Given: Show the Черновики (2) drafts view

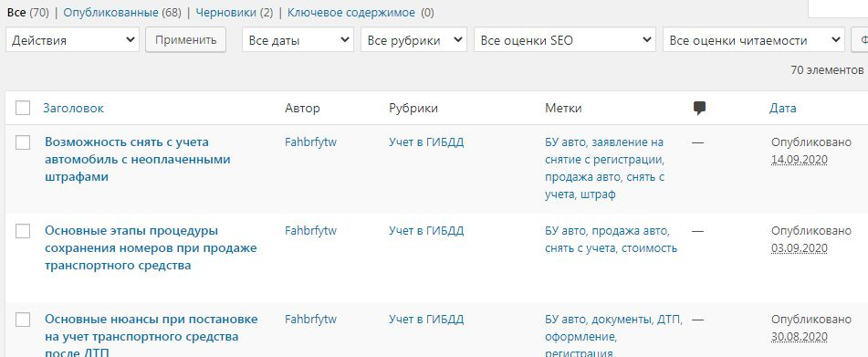Looking at the screenshot, I should [x=235, y=13].
